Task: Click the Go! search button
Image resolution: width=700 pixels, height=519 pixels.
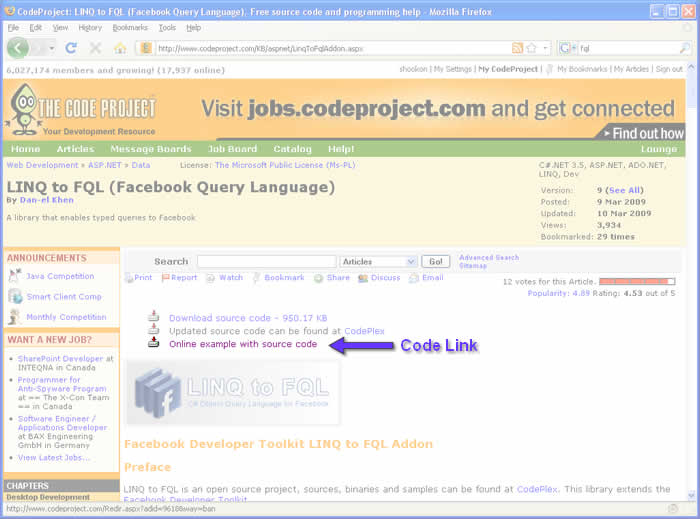Action: (x=435, y=262)
